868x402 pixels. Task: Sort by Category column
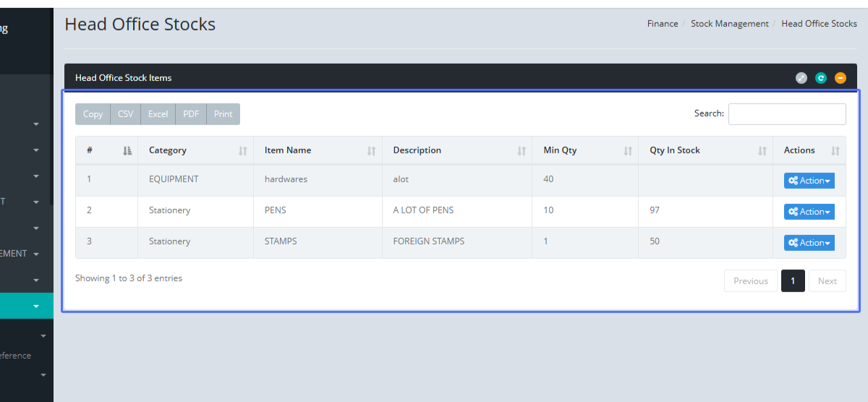195,150
